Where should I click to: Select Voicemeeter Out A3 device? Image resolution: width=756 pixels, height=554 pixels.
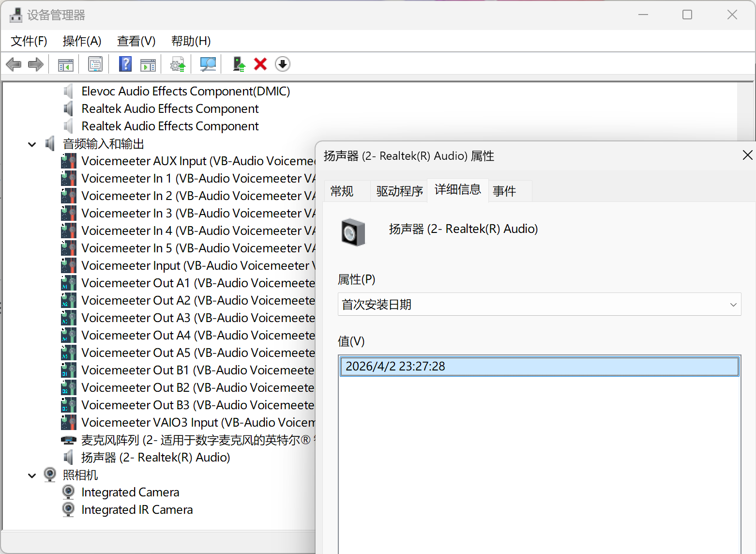198,318
